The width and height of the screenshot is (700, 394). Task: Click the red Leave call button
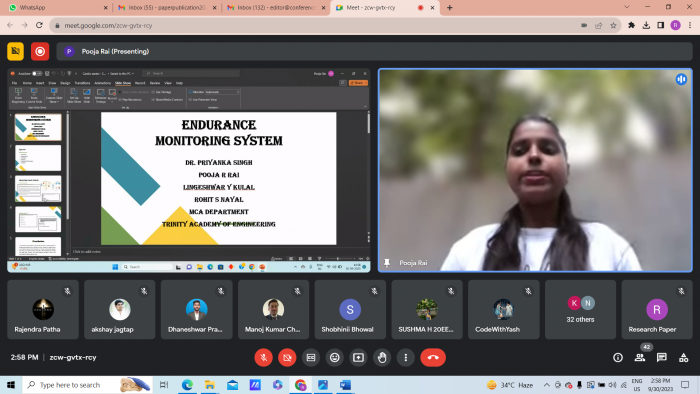(433, 357)
